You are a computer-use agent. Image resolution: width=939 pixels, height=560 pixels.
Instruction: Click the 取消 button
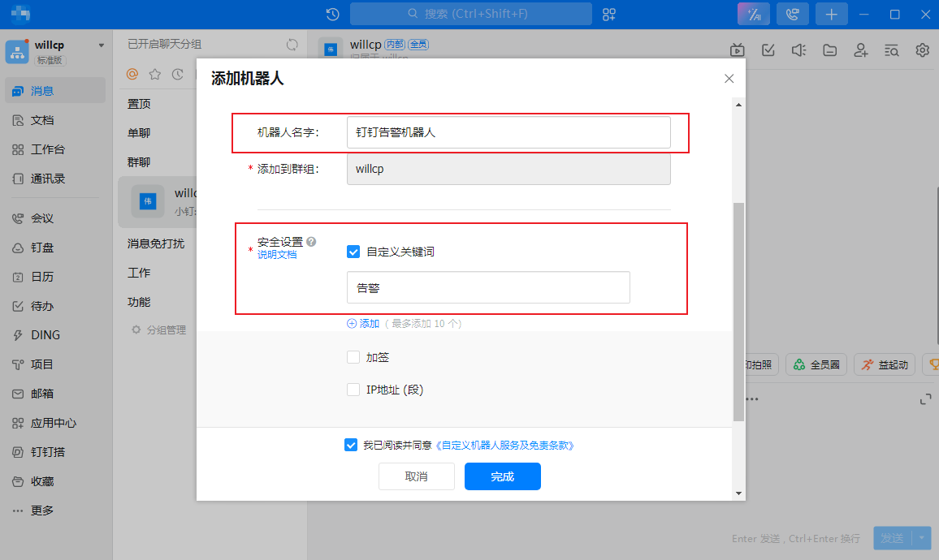[416, 476]
